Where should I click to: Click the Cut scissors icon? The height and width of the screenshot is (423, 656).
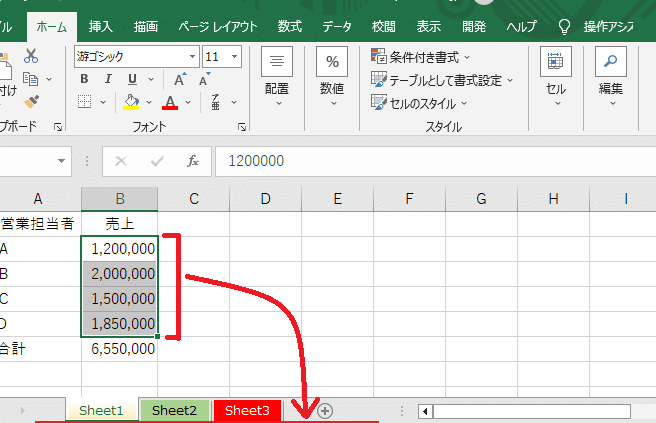coord(31,56)
